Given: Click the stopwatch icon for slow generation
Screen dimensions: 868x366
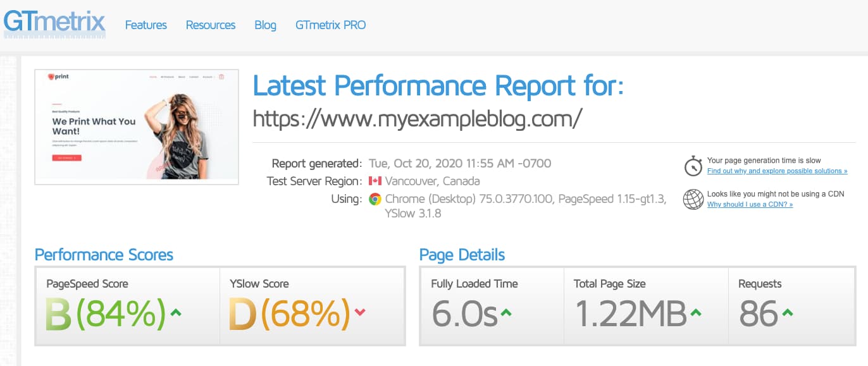Looking at the screenshot, I should 693,166.
